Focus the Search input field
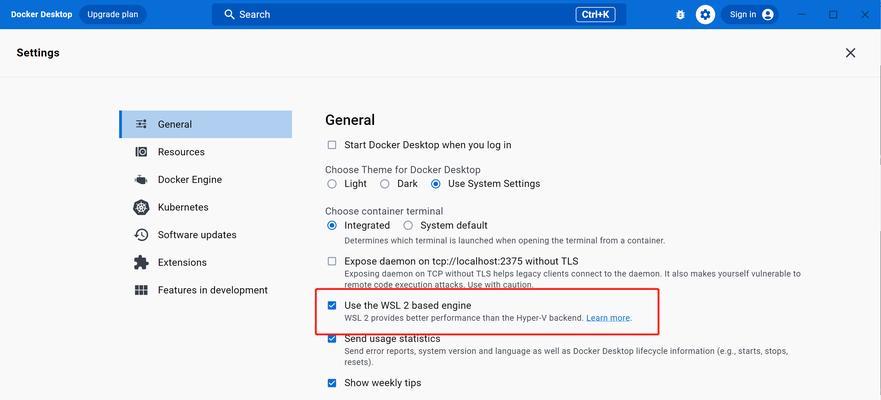Image resolution: width=881 pixels, height=400 pixels. tap(419, 15)
